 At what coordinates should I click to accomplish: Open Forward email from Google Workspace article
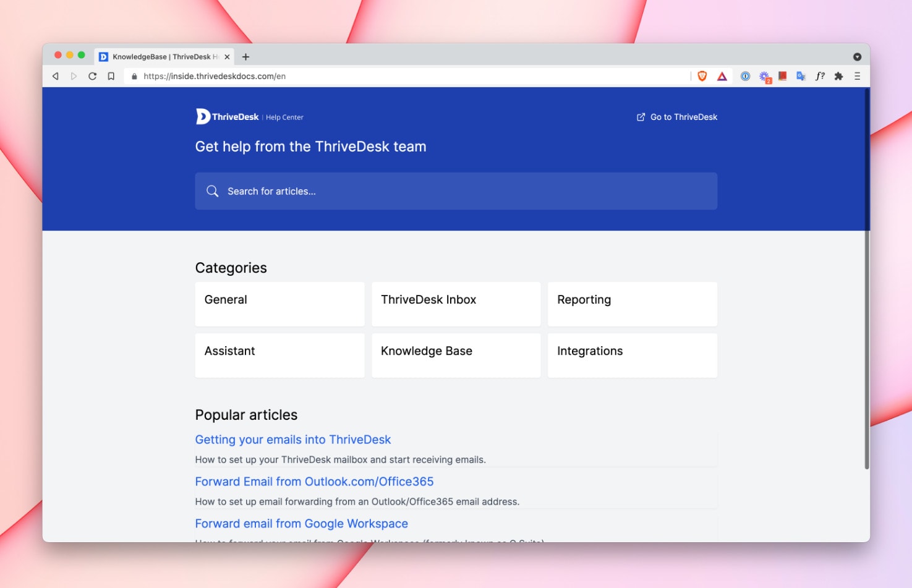(302, 524)
